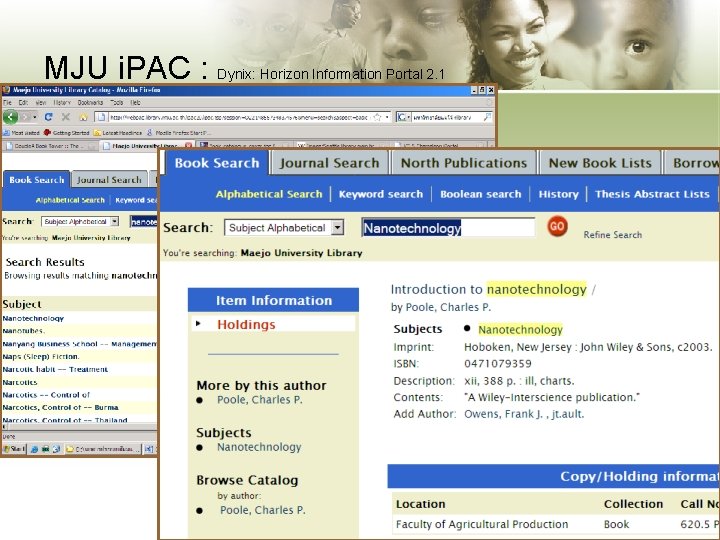
Task: Click Internet Explorer quick launch icon
Action: tap(34, 449)
